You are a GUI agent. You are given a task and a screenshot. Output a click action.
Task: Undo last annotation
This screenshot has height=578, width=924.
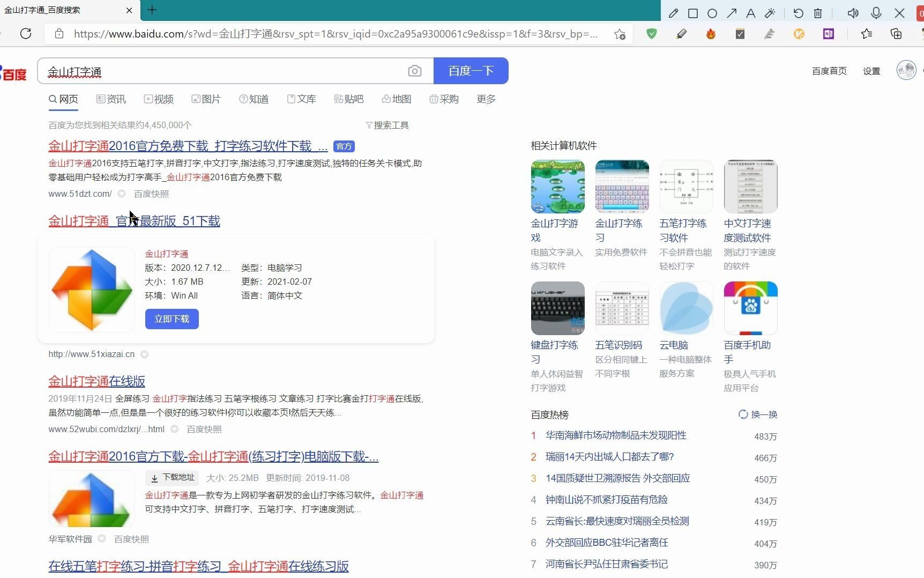coord(798,13)
